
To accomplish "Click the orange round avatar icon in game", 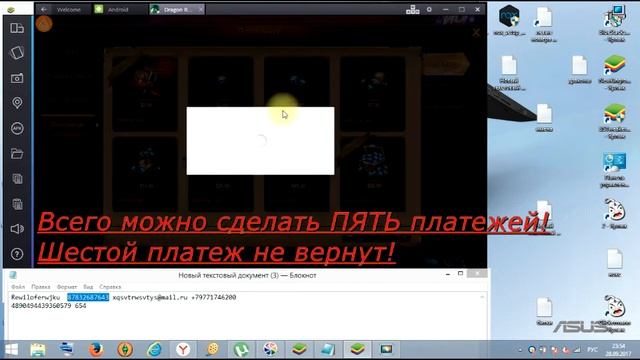I will point(44,24).
